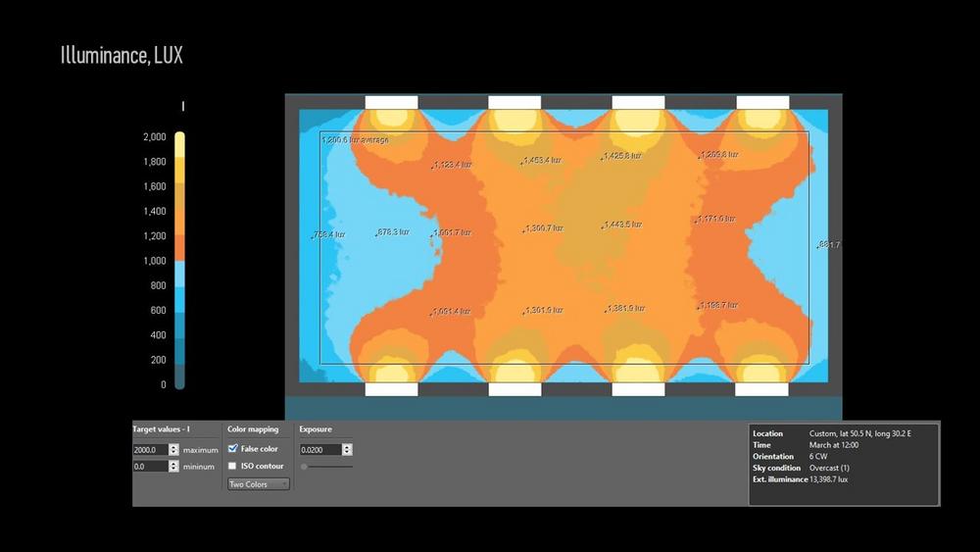980x552 pixels.
Task: Click the bottom-right white window opening
Action: tap(762, 389)
